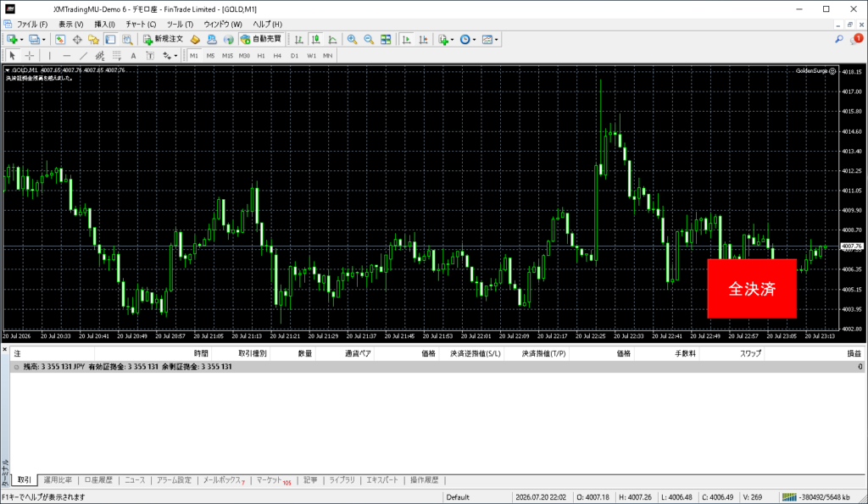
Task: Open the 表示(V) menu
Action: pos(71,25)
